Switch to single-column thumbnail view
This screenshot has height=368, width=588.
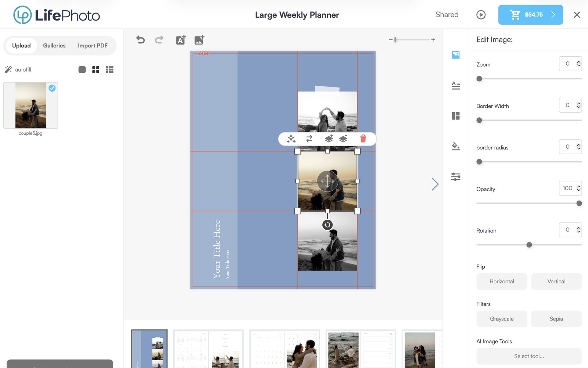pos(82,70)
